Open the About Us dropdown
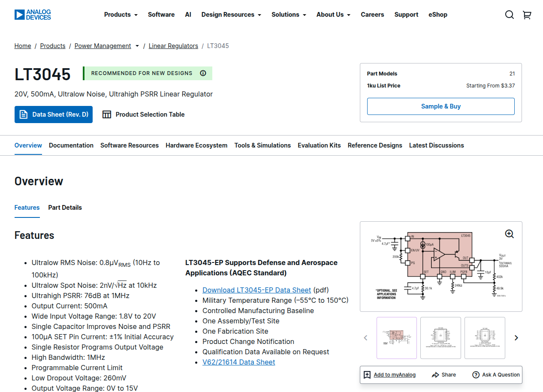543x392 pixels. [333, 15]
